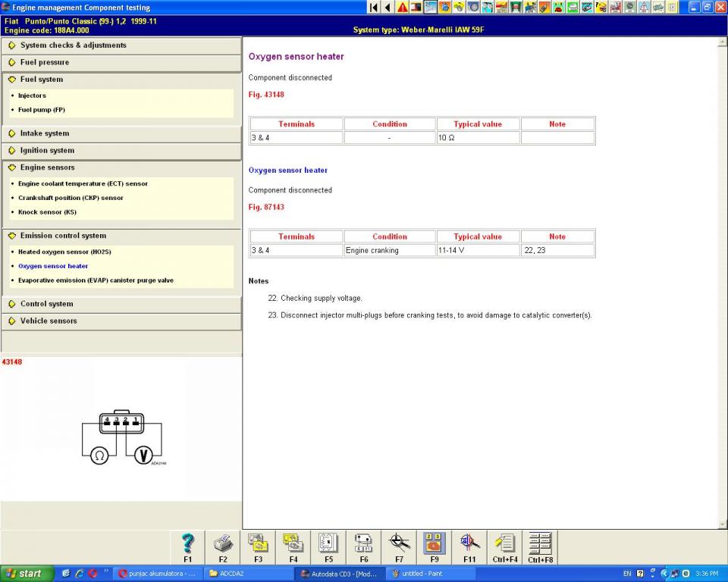Image resolution: width=728 pixels, height=582 pixels.
Task: Click the '10 Ω' typical value cell
Action: point(478,138)
